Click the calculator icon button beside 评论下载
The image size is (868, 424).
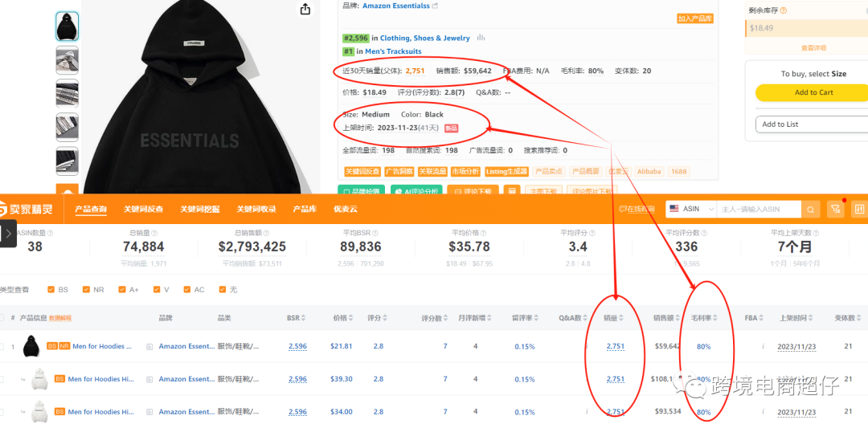tap(513, 191)
